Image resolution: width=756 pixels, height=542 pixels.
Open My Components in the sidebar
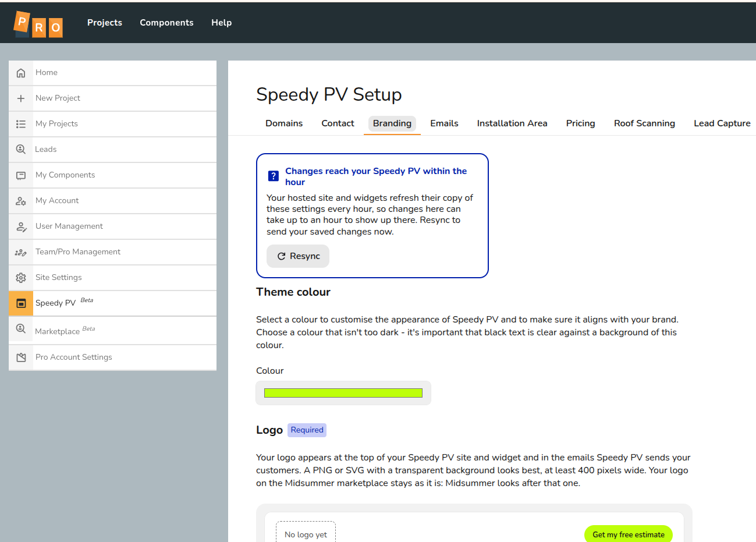pyautogui.click(x=113, y=175)
